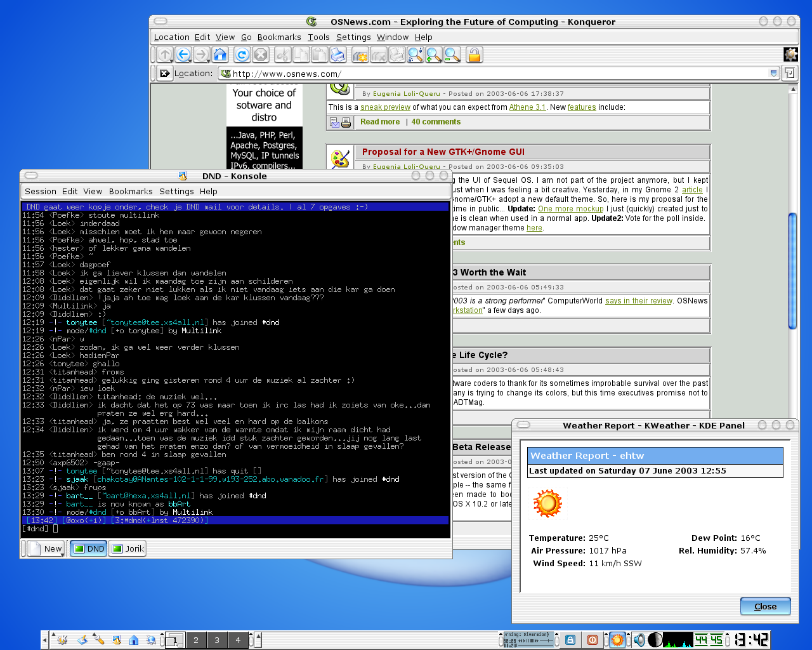Click the home folder icon on the panel
Screen dimensions: 812x650
click(x=134, y=640)
